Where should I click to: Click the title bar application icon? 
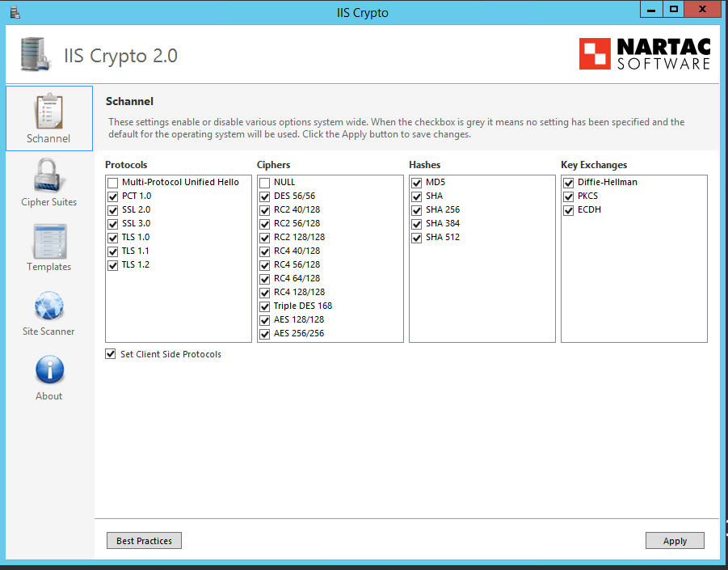coord(14,12)
